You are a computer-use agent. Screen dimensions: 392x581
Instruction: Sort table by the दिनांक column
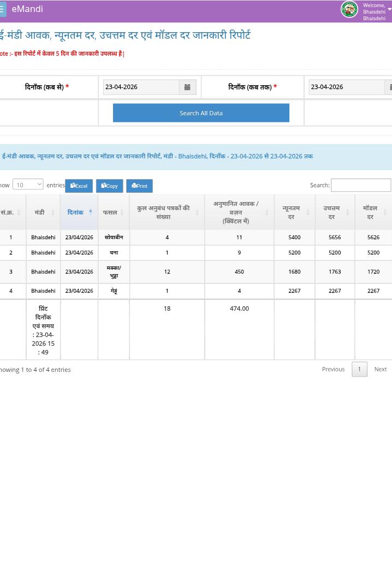pyautogui.click(x=79, y=212)
